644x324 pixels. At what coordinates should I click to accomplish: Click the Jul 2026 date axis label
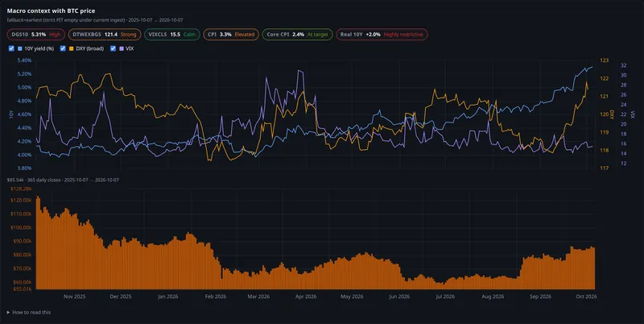(x=445, y=297)
